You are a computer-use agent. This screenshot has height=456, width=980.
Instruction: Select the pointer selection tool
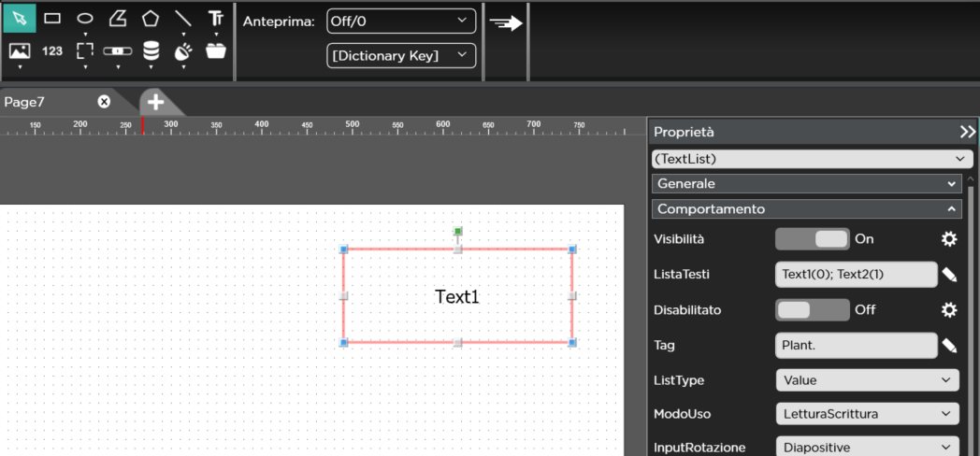click(x=20, y=18)
